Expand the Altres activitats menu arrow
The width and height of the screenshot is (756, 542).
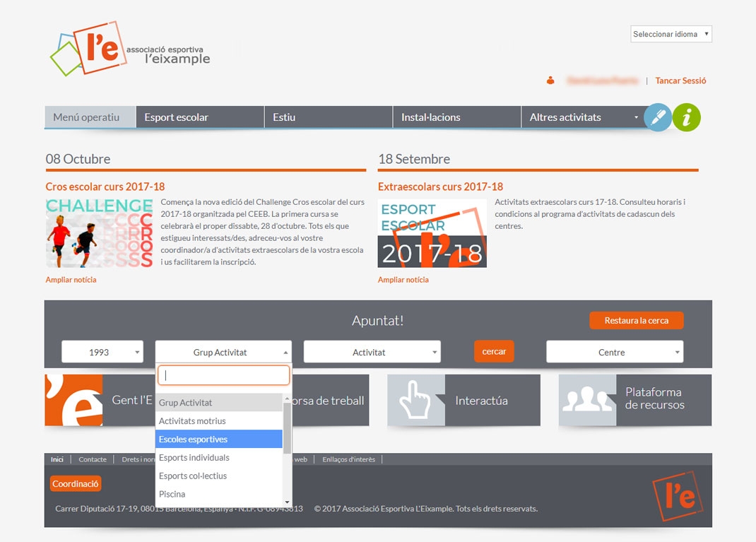(636, 117)
